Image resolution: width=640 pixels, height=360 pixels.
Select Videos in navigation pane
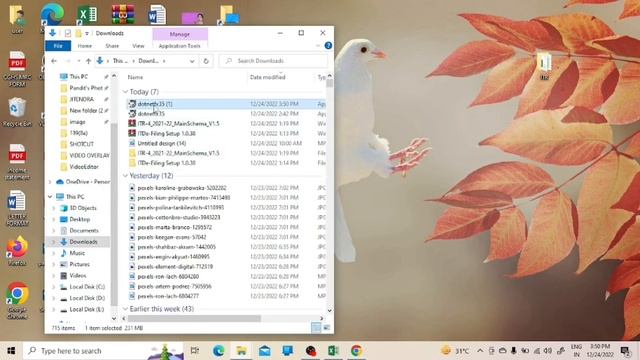click(x=78, y=276)
